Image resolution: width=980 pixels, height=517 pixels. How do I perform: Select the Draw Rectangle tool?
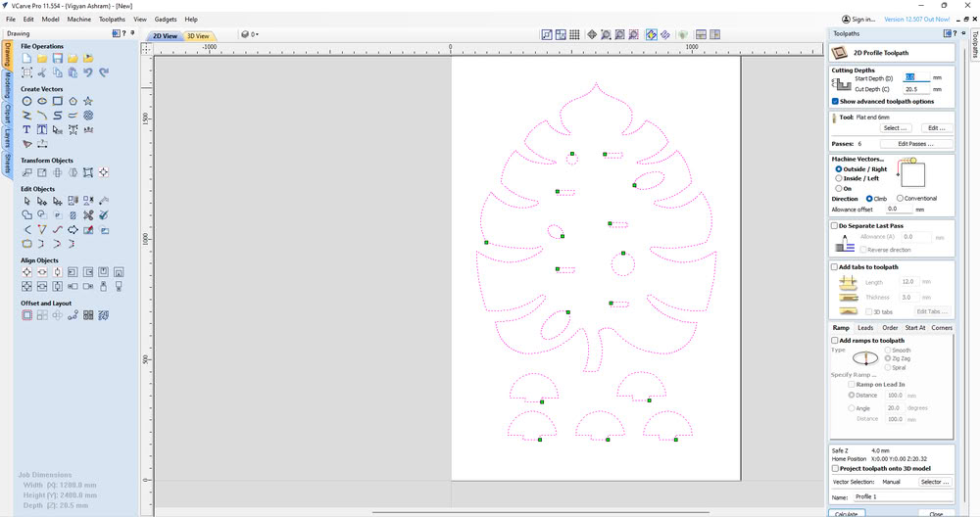tap(58, 101)
